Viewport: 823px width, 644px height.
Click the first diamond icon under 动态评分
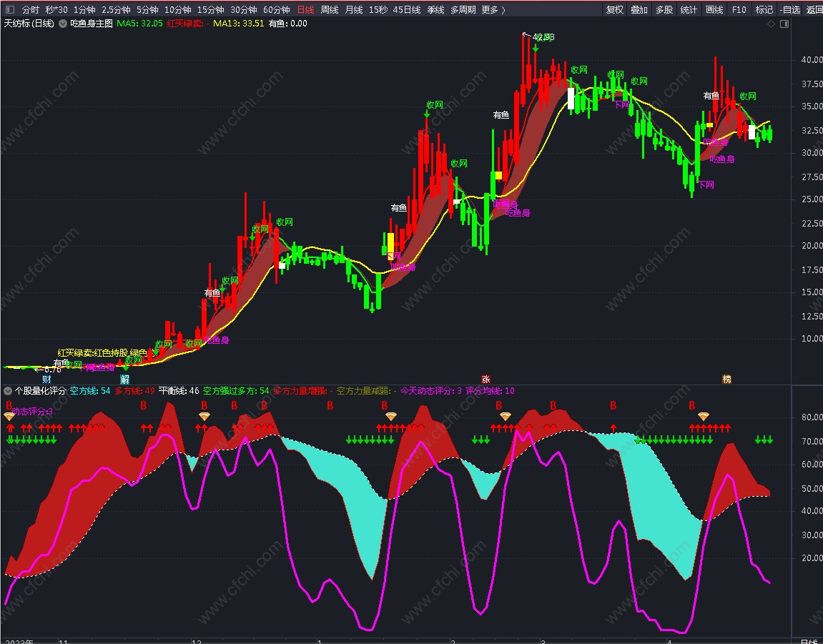click(9, 417)
